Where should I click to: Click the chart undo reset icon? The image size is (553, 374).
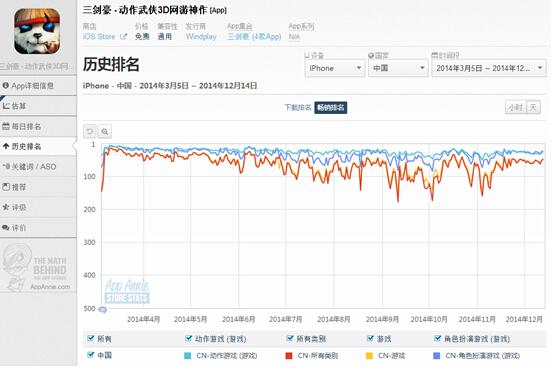coord(90,132)
